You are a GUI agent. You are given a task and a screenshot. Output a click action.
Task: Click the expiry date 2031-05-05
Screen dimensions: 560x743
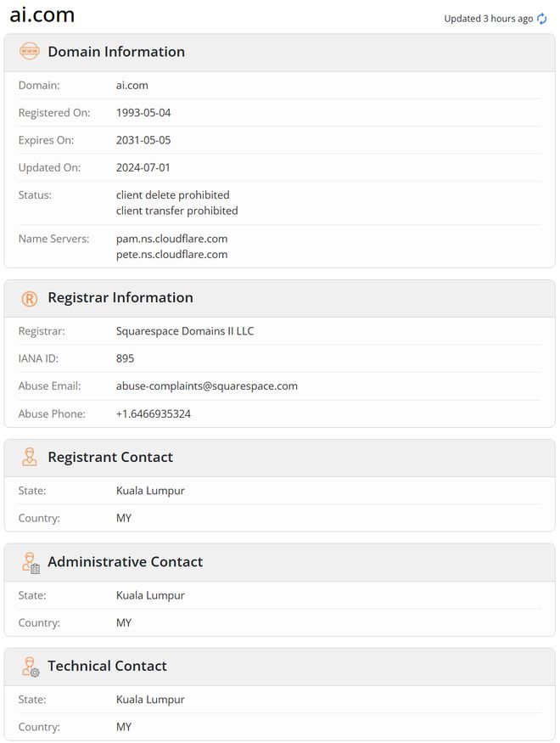(143, 140)
